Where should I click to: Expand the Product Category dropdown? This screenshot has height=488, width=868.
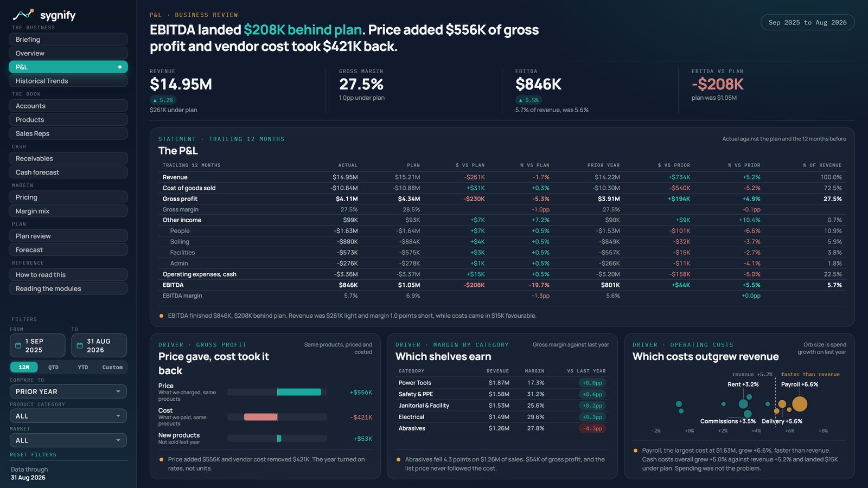[68, 416]
